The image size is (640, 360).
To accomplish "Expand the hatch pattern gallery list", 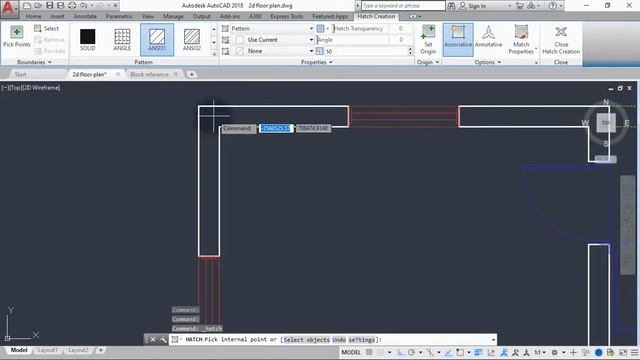I will point(213,53).
